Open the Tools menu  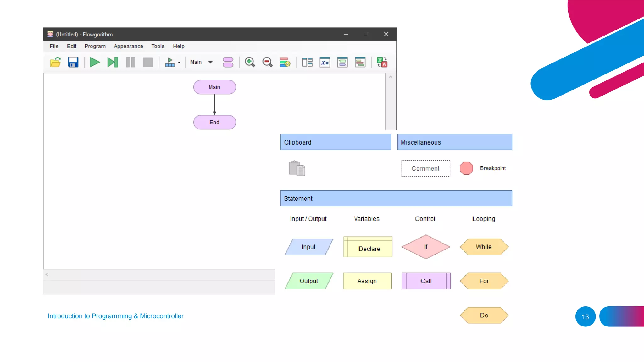coord(158,46)
